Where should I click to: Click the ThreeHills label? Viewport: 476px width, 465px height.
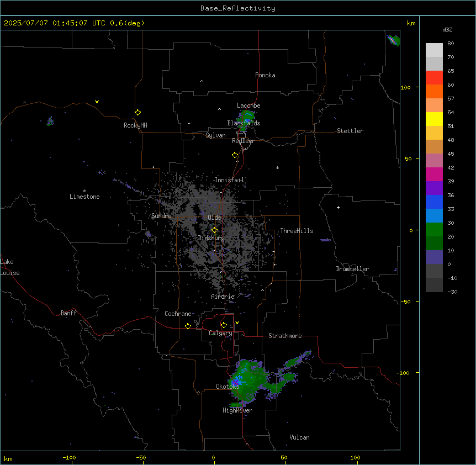pos(297,231)
